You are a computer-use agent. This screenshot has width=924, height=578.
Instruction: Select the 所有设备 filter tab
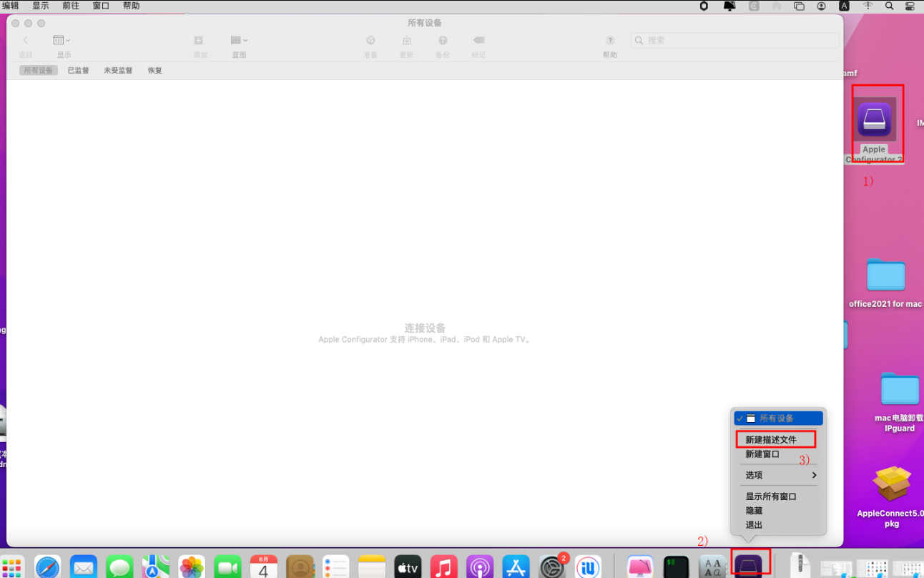point(39,71)
